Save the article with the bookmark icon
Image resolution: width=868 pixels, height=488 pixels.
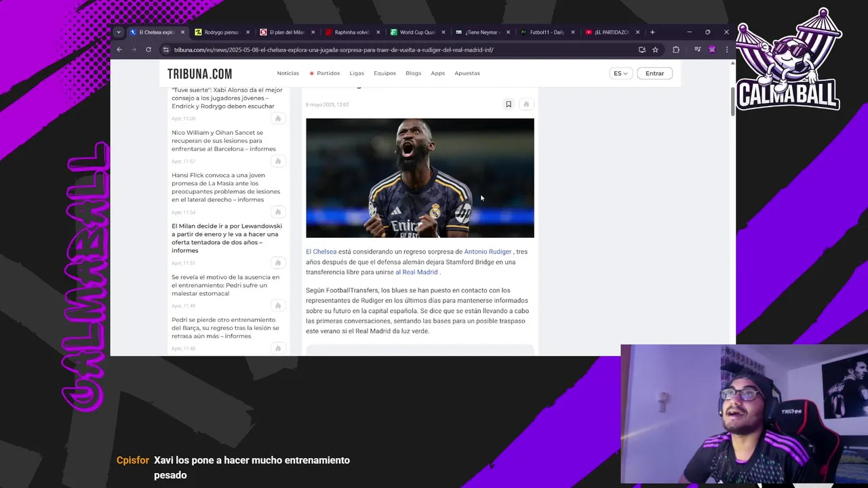(x=509, y=104)
